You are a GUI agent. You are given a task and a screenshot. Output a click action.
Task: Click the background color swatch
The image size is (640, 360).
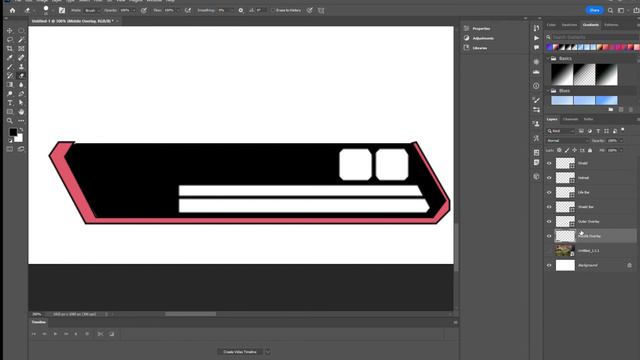[x=19, y=138]
